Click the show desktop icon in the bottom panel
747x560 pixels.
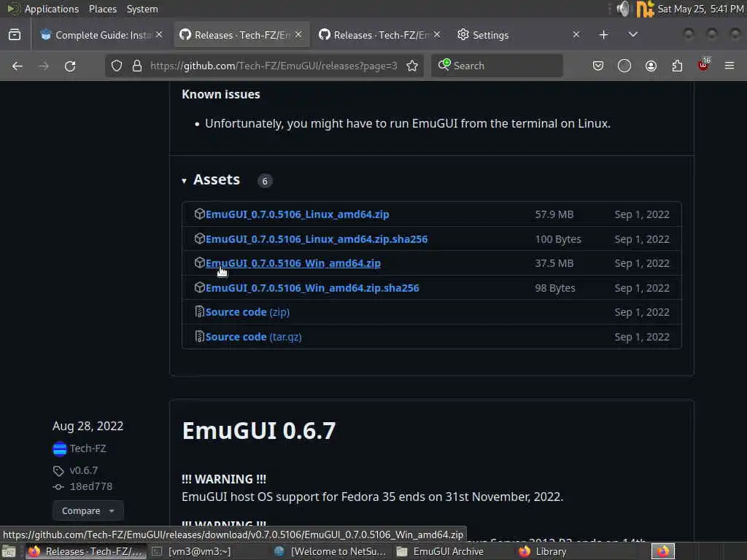[x=9, y=551]
